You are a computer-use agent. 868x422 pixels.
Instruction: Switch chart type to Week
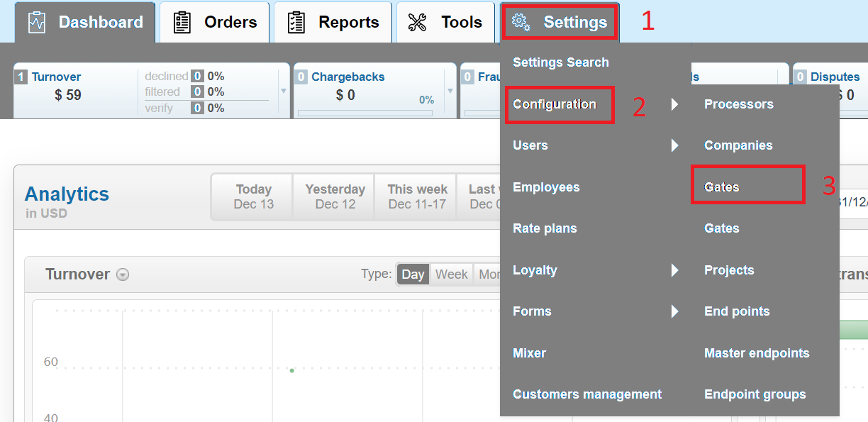pos(451,274)
